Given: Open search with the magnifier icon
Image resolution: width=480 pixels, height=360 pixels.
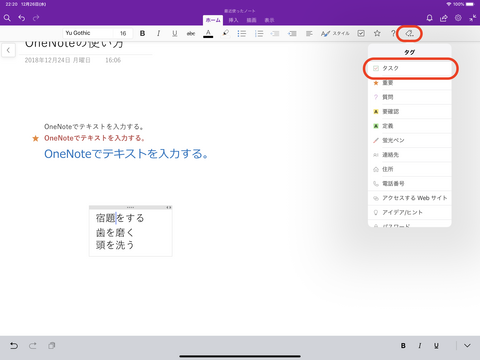Looking at the screenshot, I should (x=7, y=18).
